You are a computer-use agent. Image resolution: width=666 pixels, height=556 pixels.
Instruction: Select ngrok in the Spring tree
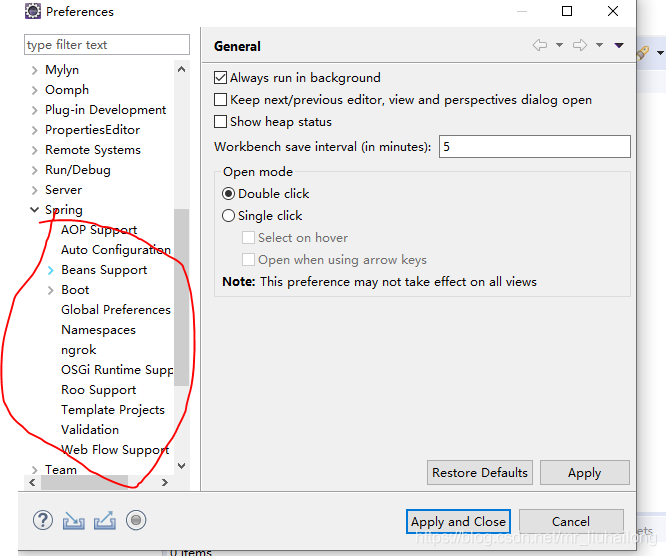point(79,350)
